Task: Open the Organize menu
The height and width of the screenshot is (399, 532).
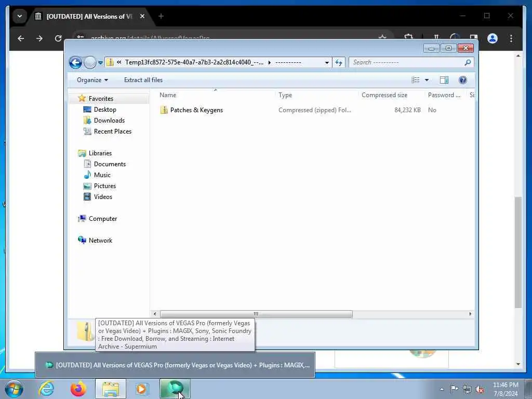Action: point(92,80)
